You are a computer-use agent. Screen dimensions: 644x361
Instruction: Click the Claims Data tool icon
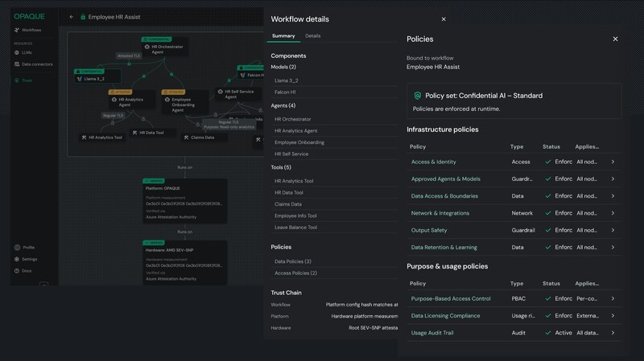186,137
